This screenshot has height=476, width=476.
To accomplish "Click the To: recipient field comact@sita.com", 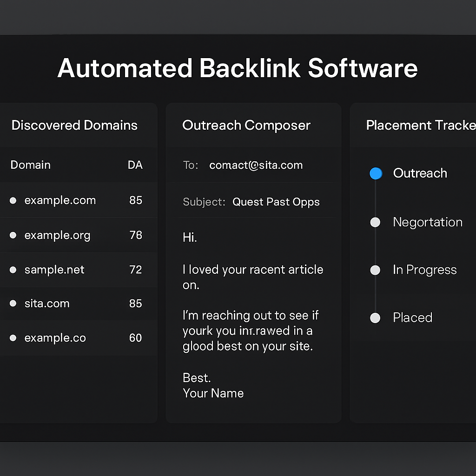I will coord(256,165).
